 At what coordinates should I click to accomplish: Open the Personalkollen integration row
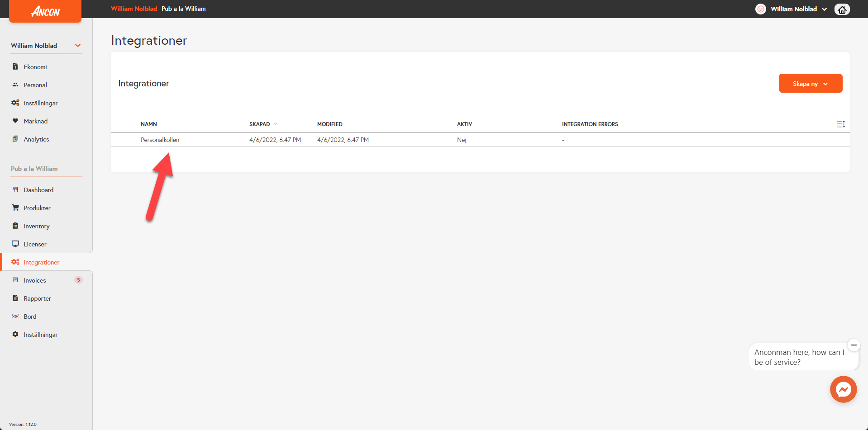coord(480,140)
